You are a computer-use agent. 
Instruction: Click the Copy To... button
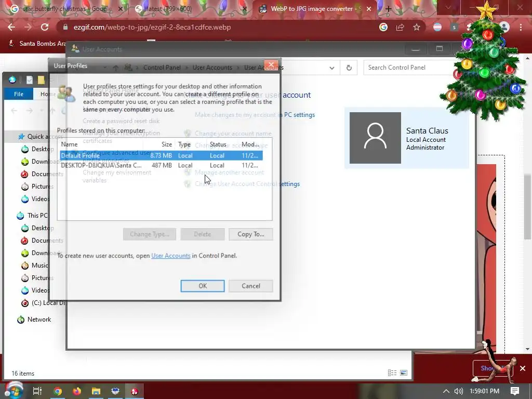click(251, 234)
